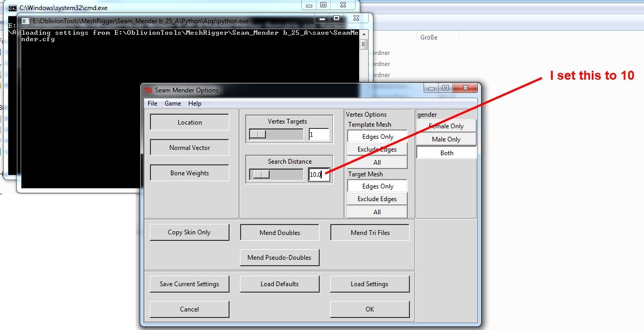Click the Vertex Targets value field

click(x=319, y=135)
